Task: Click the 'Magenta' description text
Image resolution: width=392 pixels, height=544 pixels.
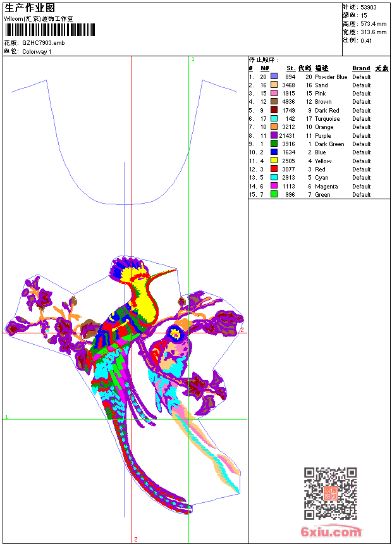Action: click(x=326, y=187)
